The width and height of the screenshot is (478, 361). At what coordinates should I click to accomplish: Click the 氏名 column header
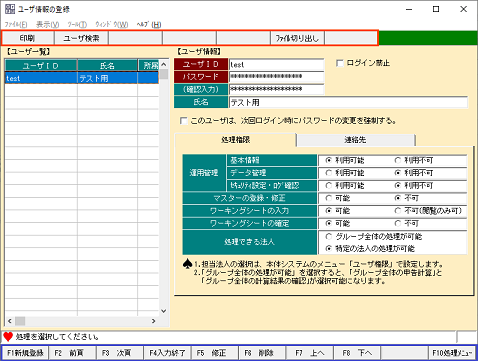[x=107, y=65]
